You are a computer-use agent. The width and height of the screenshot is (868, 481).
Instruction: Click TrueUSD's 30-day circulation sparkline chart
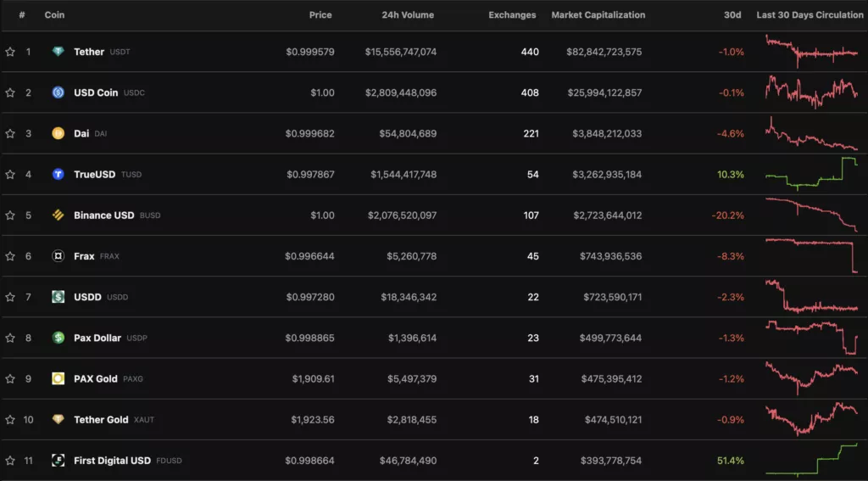click(x=811, y=172)
